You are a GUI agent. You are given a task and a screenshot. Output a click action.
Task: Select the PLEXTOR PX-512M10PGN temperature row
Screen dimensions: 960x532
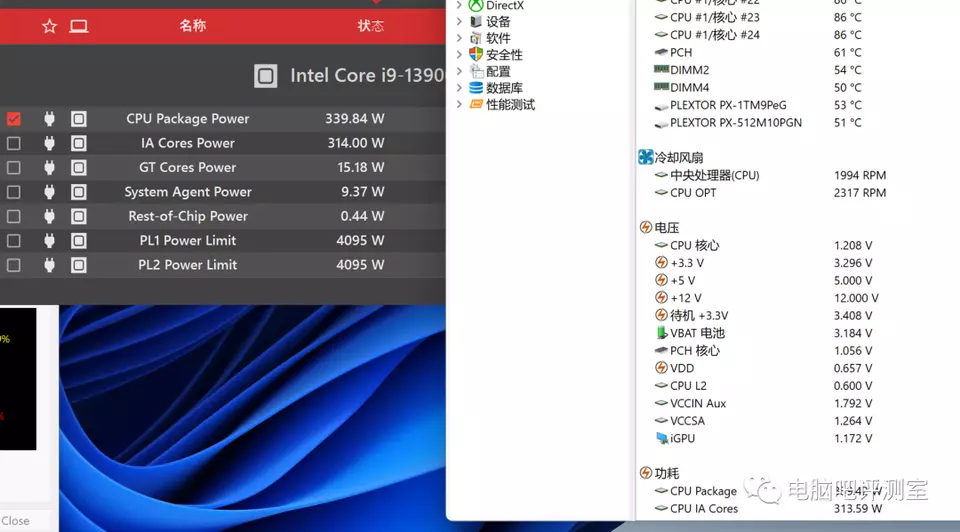click(758, 122)
